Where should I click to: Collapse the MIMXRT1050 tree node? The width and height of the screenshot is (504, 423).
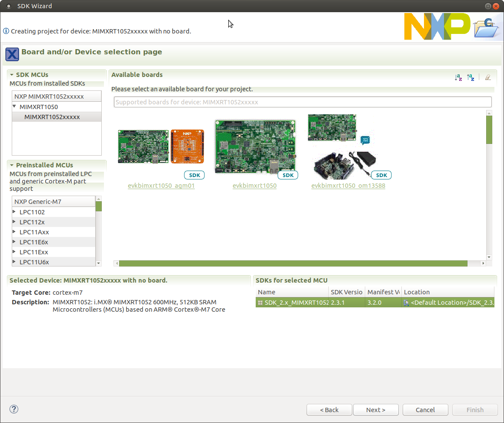pos(14,106)
